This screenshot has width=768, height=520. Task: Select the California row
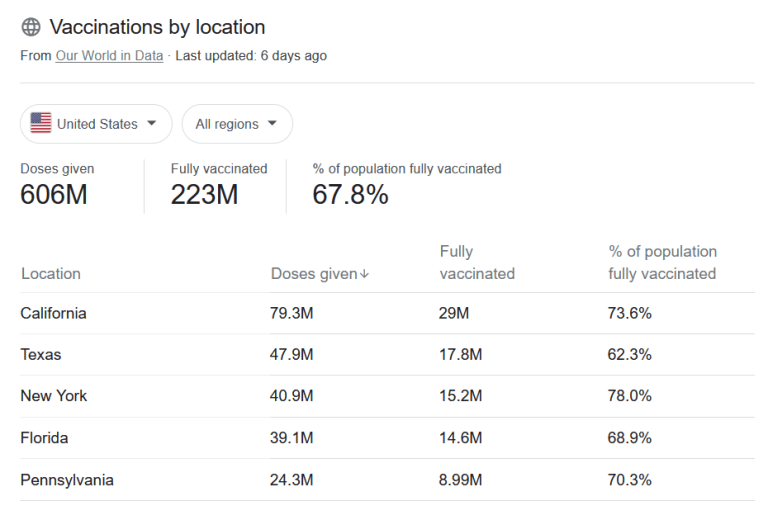[x=387, y=313]
